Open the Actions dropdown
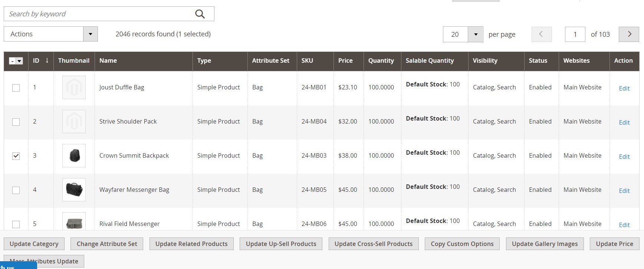Viewport: 644px width, 269px height. click(51, 34)
